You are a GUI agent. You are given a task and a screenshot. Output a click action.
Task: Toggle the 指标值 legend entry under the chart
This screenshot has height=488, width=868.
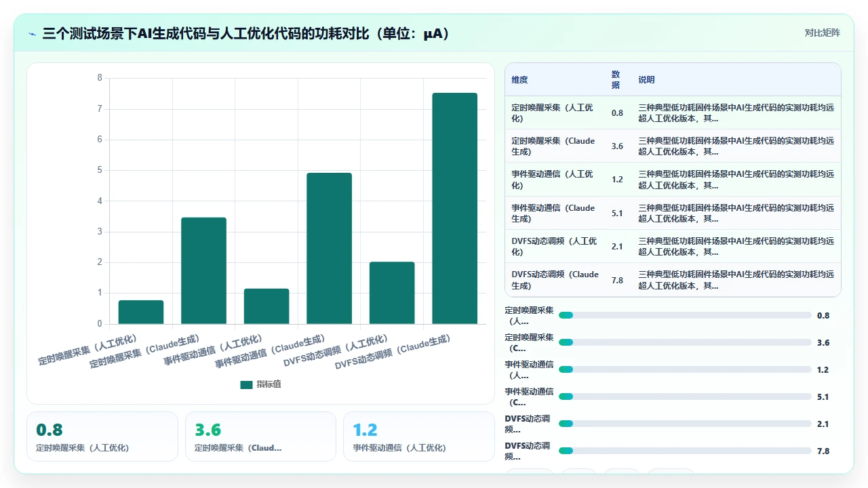tap(260, 384)
